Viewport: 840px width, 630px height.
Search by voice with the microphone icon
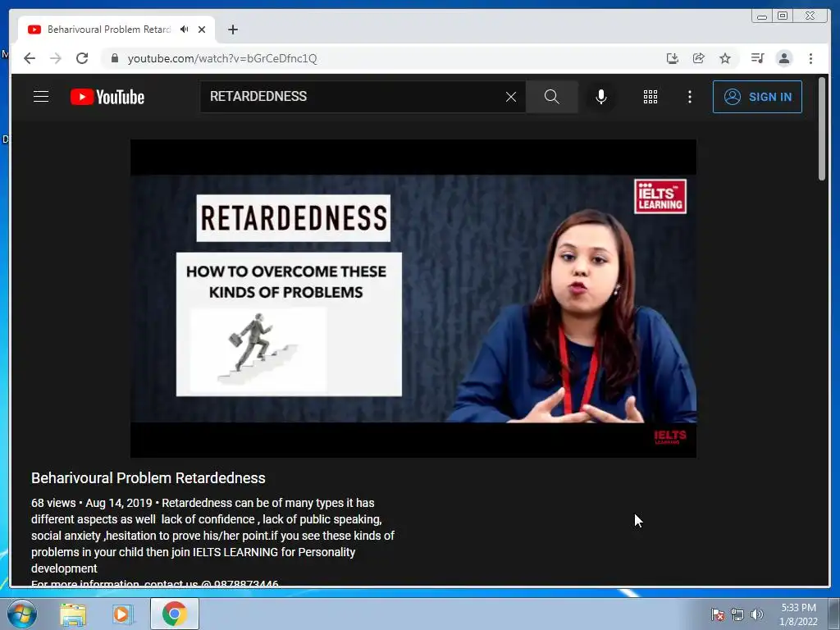tap(601, 97)
